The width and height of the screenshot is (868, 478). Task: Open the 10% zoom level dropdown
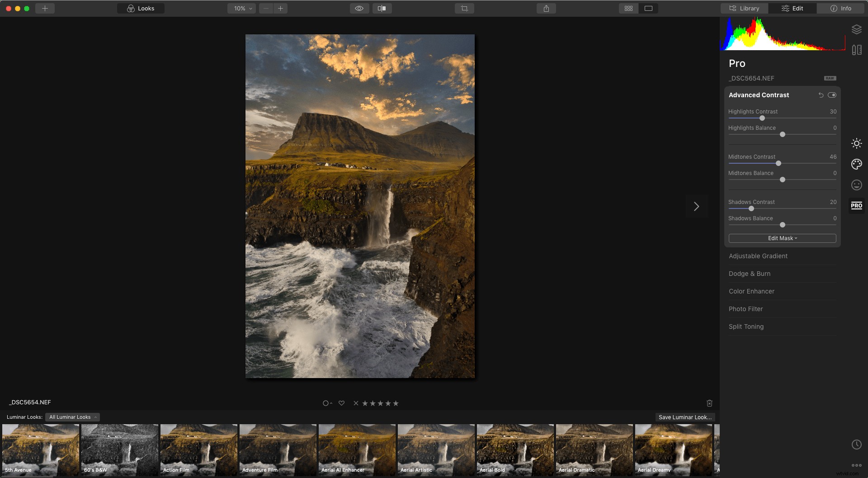point(241,8)
